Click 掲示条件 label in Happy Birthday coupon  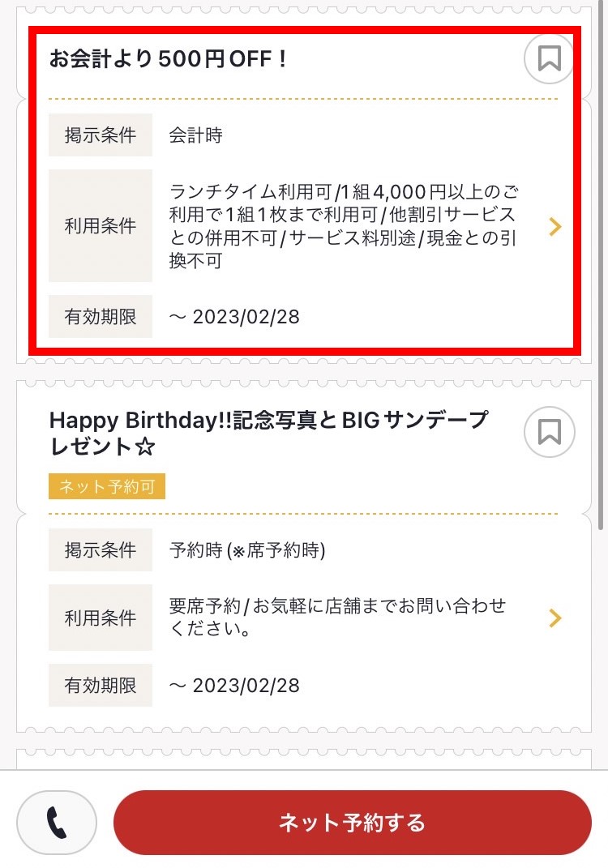[101, 550]
